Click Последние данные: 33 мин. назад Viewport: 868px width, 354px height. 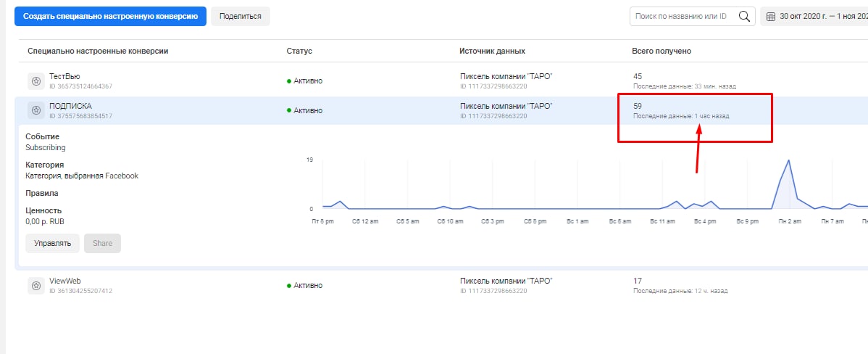click(685, 86)
